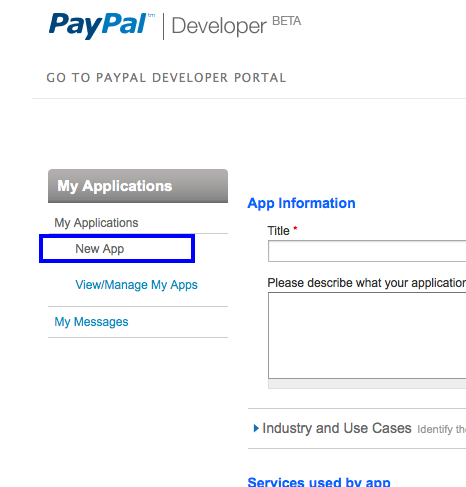Open My Messages link
This screenshot has height=487, width=466.
[x=91, y=322]
